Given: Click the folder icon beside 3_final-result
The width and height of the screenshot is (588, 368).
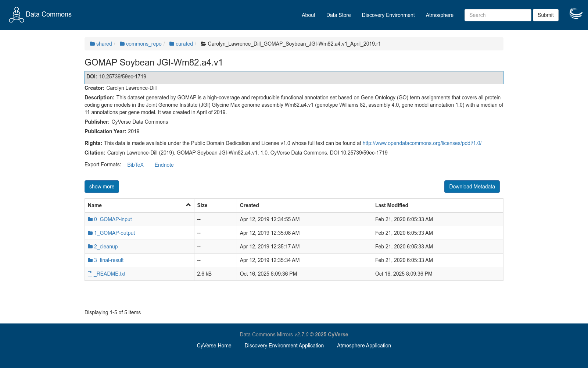Looking at the screenshot, I should pyautogui.click(x=90, y=260).
